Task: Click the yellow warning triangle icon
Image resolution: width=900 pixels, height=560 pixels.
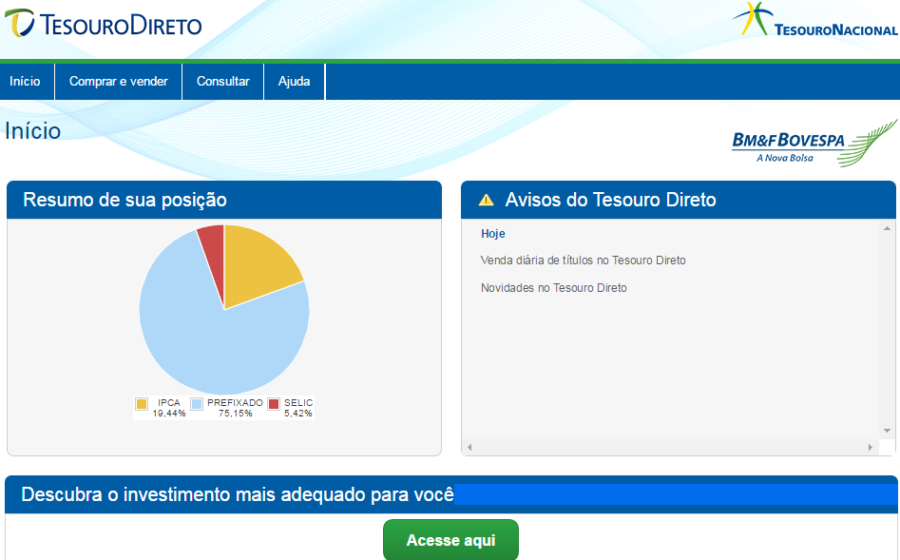Action: (x=486, y=200)
